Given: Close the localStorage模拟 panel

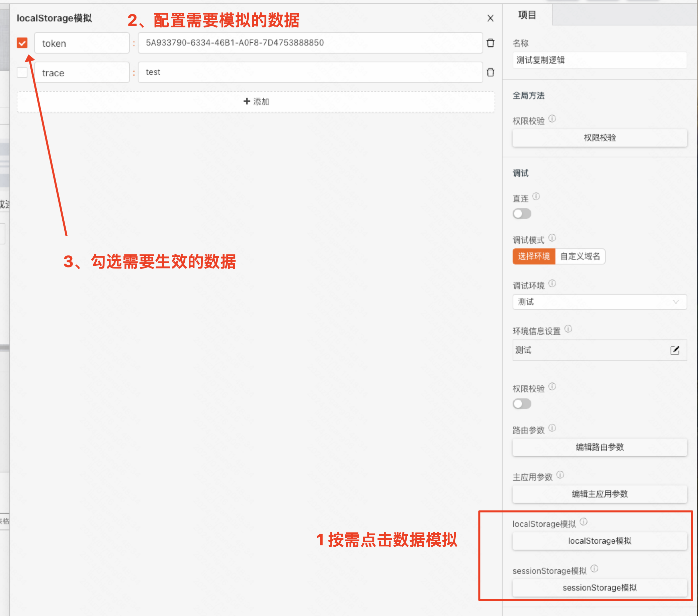Looking at the screenshot, I should pos(491,18).
